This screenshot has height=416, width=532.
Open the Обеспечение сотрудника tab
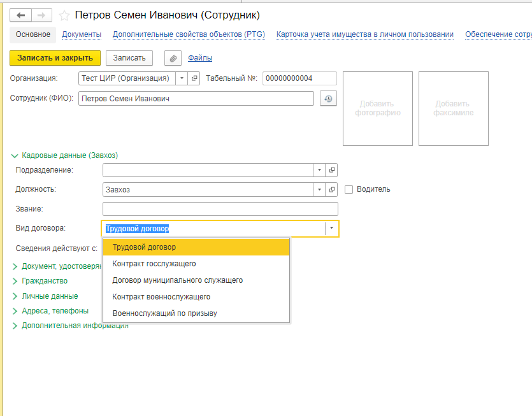coord(498,34)
